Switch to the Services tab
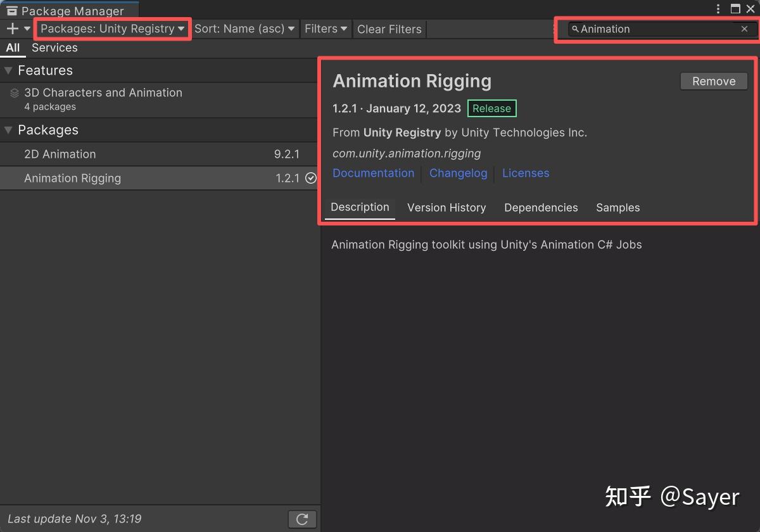This screenshot has width=760, height=532. (x=54, y=47)
